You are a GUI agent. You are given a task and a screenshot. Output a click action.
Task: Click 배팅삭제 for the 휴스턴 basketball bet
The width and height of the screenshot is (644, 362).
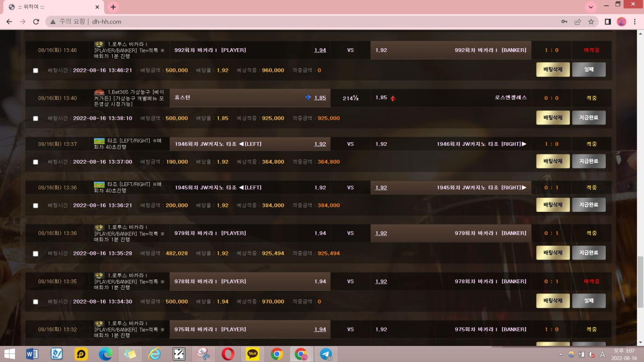point(553,118)
